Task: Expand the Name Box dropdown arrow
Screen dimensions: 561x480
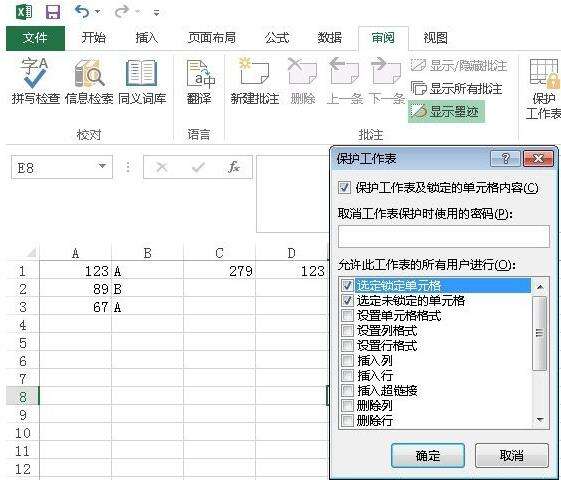Action: click(x=102, y=166)
